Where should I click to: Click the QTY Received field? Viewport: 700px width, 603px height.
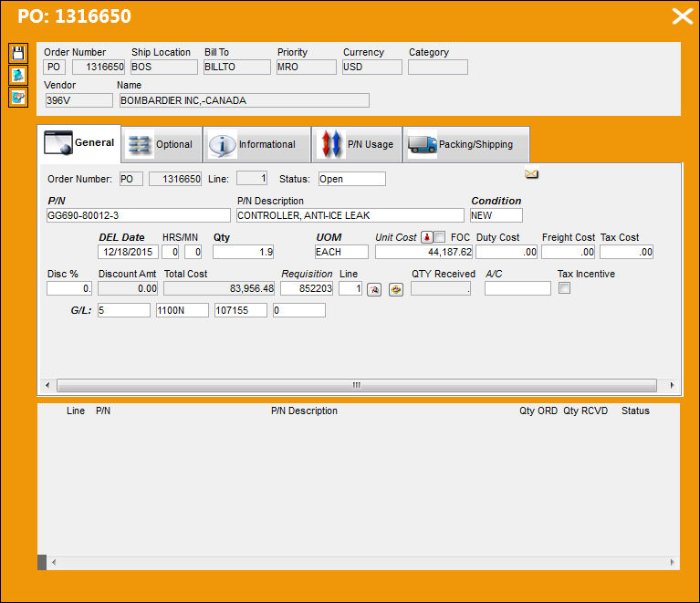441,288
